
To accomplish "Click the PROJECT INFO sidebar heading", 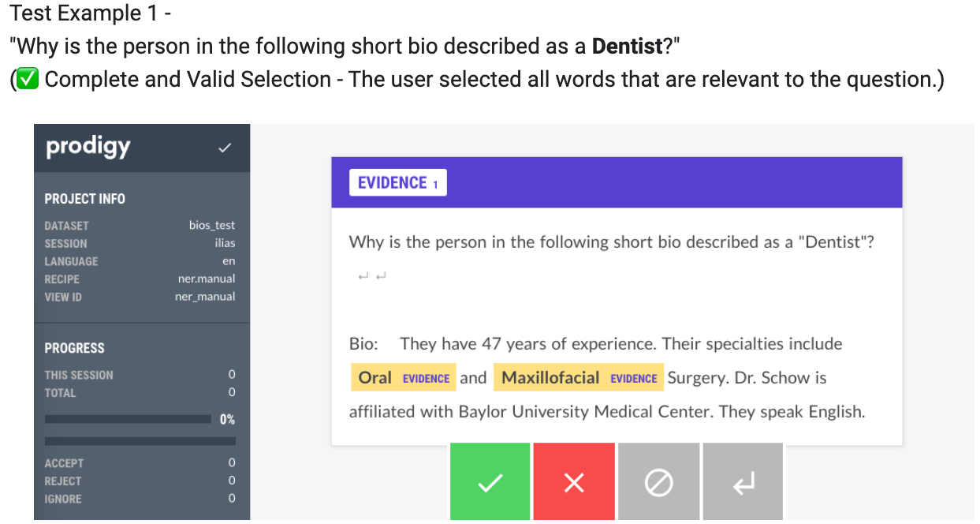I will [x=84, y=199].
